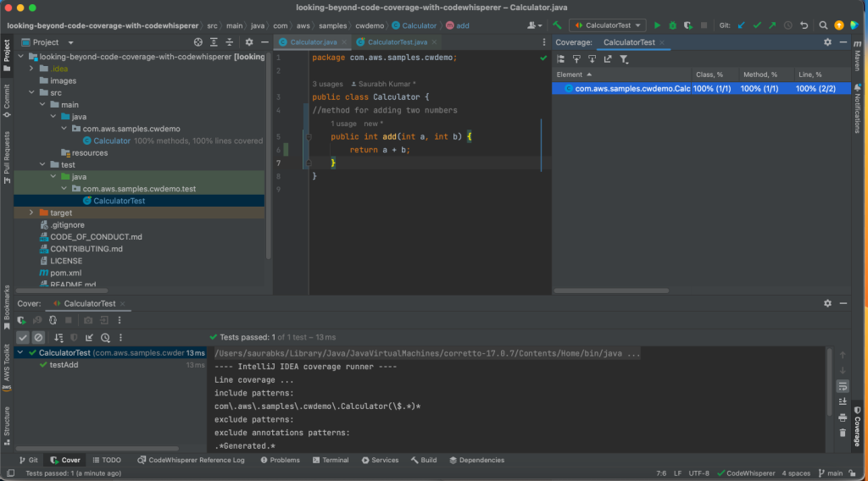Click the Coverage panel horizontal scrollbar

pyautogui.click(x=611, y=290)
